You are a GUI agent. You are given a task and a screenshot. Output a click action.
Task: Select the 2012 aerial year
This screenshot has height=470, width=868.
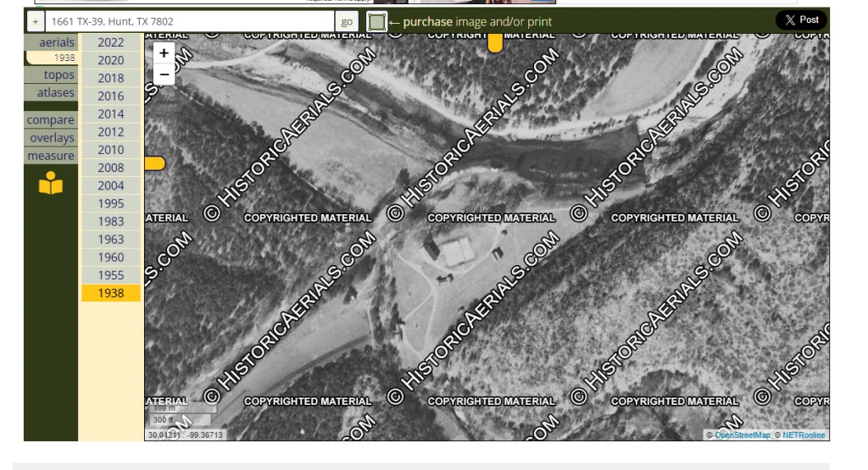pyautogui.click(x=111, y=131)
